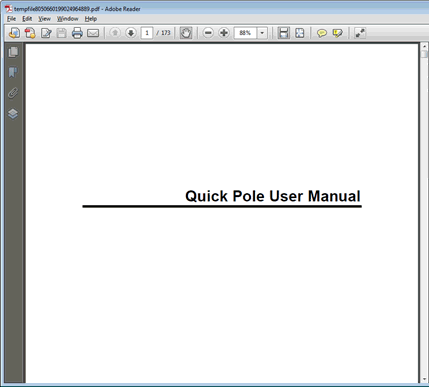Show the Bookmarks side panel
429x387 pixels.
pos(13,72)
